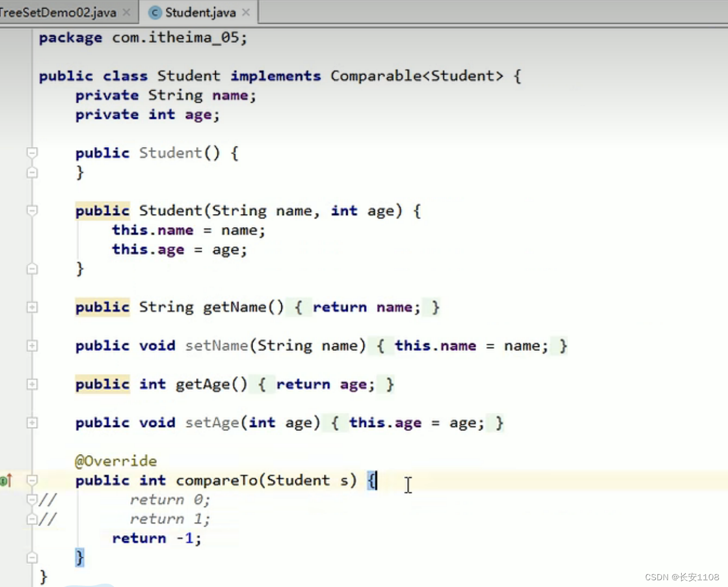Click the folded getAge body 'return age;'
Screen dimensions: 728x587
coord(326,384)
